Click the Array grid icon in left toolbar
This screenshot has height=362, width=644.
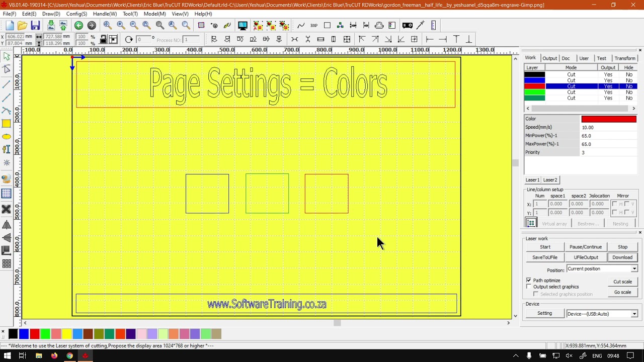7,263
